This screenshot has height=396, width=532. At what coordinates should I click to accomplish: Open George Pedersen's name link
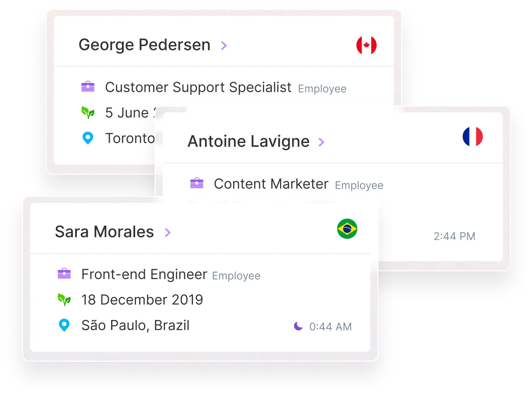[144, 45]
